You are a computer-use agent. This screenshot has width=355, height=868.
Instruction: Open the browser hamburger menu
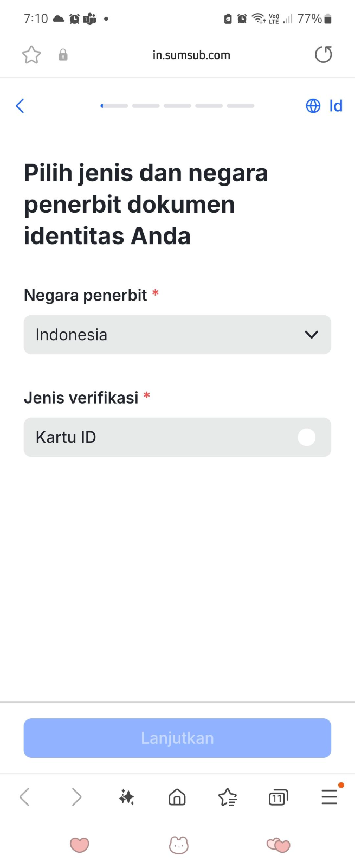coord(329,797)
